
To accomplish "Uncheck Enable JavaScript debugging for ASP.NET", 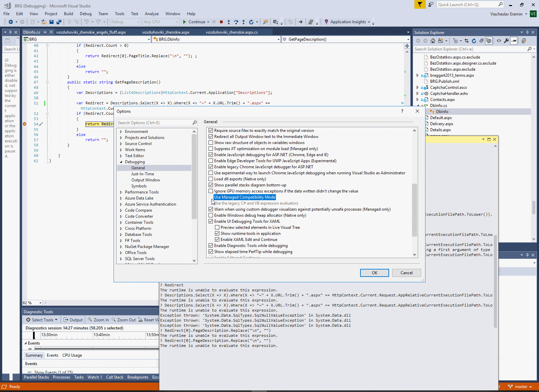I will [x=211, y=155].
